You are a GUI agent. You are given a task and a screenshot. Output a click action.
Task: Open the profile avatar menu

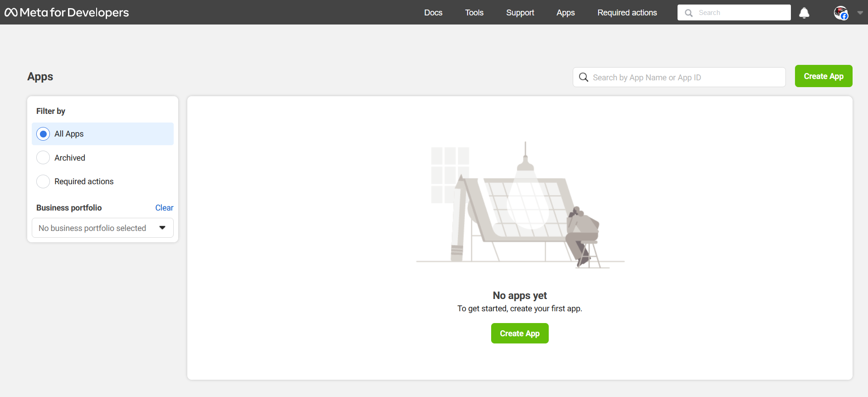click(841, 13)
